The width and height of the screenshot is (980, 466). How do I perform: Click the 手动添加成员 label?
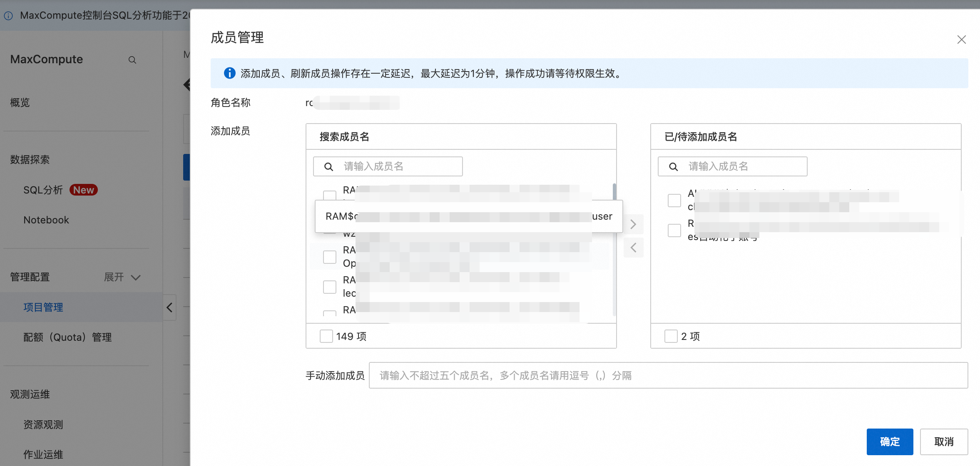click(x=335, y=376)
